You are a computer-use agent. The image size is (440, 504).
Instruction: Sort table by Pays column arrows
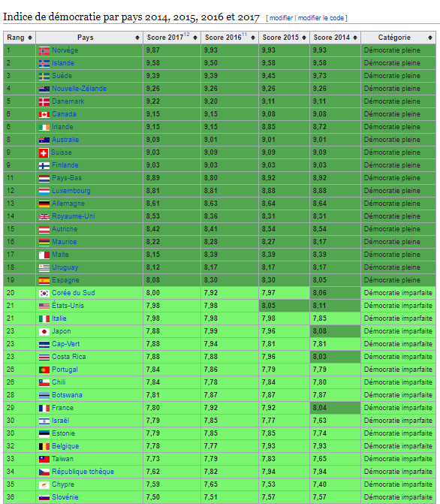(137, 38)
